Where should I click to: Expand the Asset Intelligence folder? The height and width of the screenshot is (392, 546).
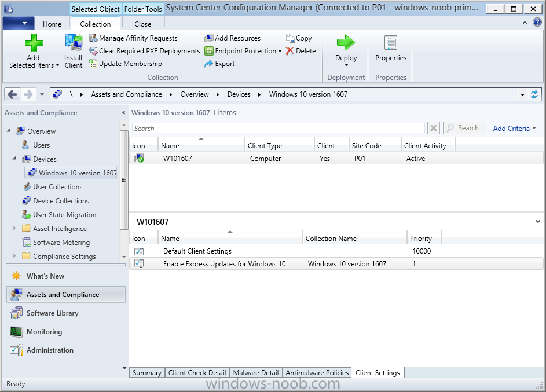[14, 228]
